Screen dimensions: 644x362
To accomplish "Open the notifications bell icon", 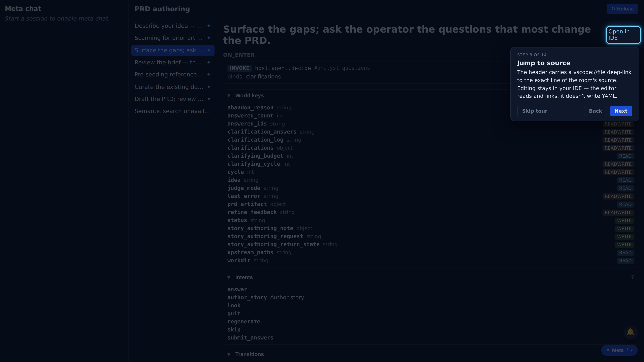I will (630, 332).
